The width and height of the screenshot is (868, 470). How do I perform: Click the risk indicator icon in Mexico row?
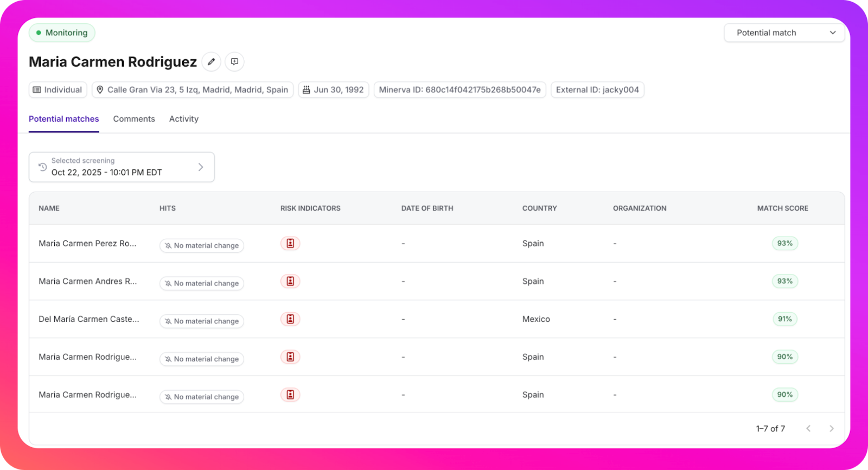tap(290, 319)
